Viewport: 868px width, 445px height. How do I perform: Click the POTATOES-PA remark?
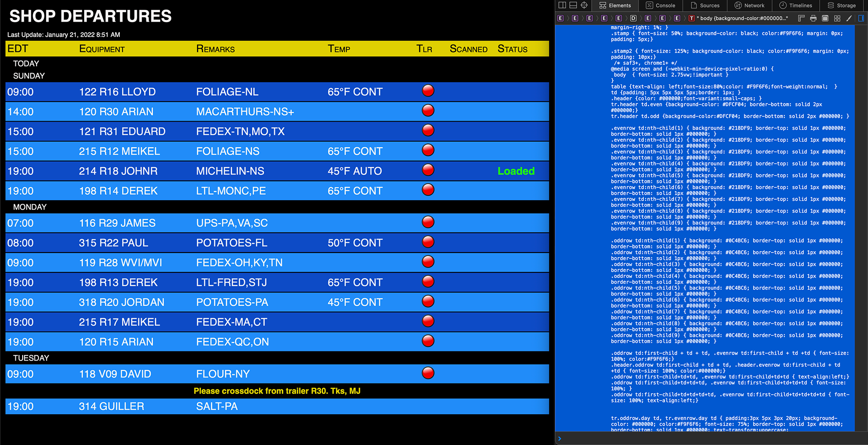click(x=232, y=302)
